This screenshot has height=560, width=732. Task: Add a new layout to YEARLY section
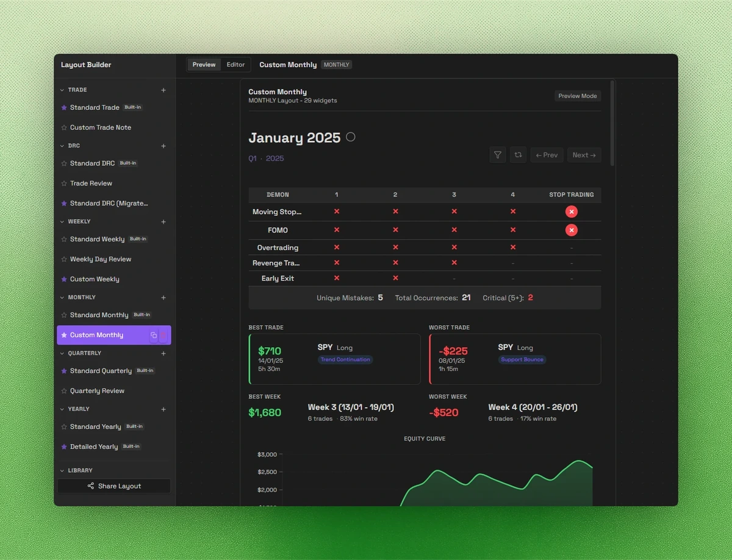(163, 409)
